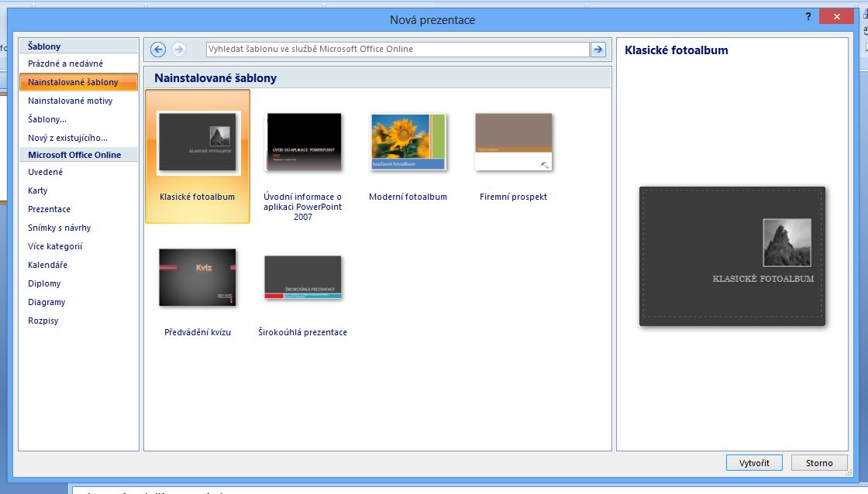
Task: Click the Back arrow navigation icon
Action: [158, 50]
